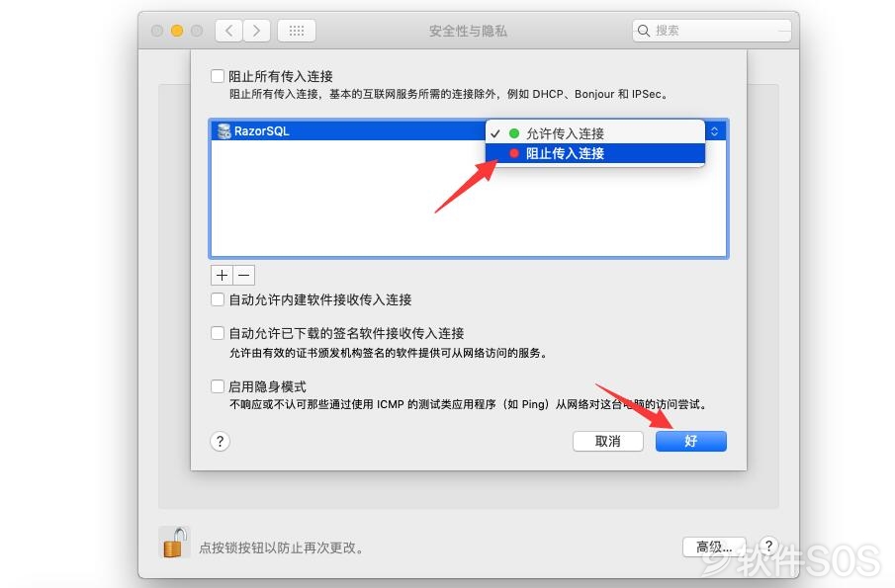Screen dimensions: 895x588
Task: Show all preferences grid icon
Action: pos(297,31)
